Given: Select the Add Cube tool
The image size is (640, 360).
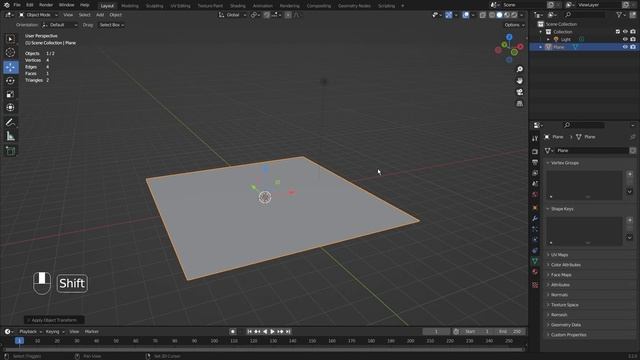Looking at the screenshot, I should point(11,151).
